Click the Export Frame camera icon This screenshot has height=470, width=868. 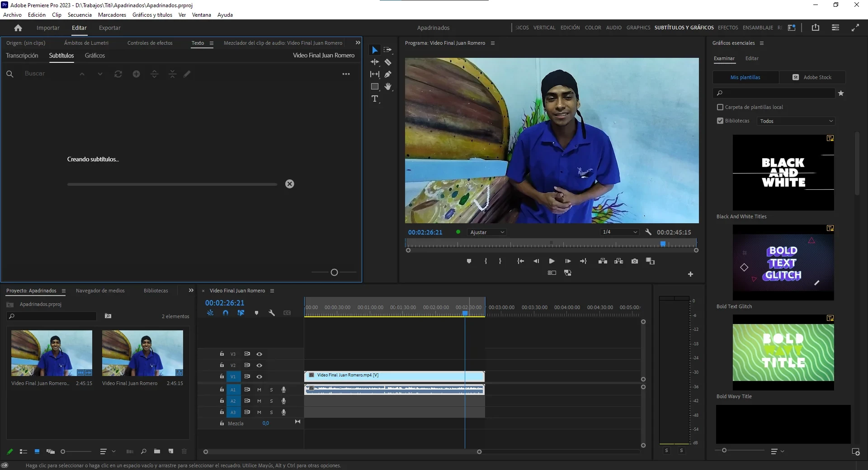(635, 261)
